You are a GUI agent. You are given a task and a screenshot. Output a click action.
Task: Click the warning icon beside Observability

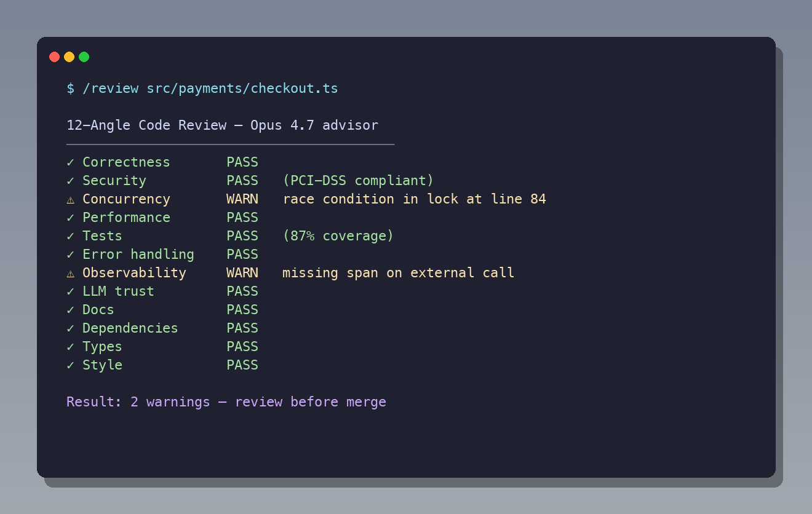tap(70, 273)
